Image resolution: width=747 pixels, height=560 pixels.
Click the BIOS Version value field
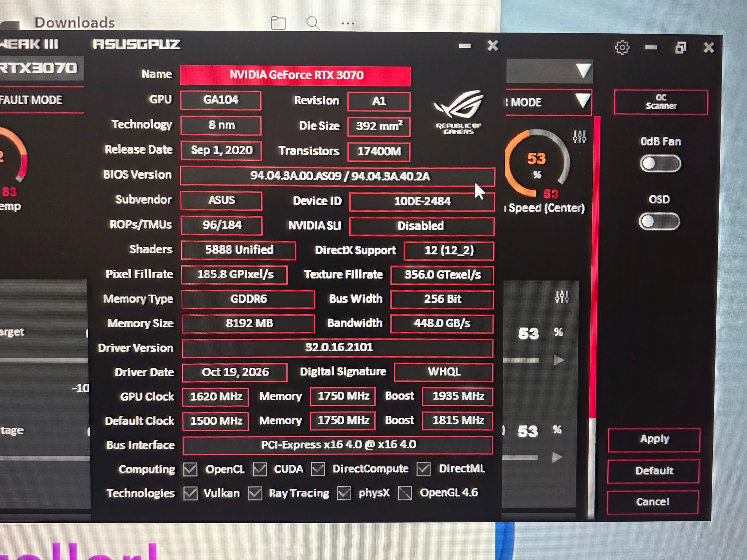coord(337,176)
